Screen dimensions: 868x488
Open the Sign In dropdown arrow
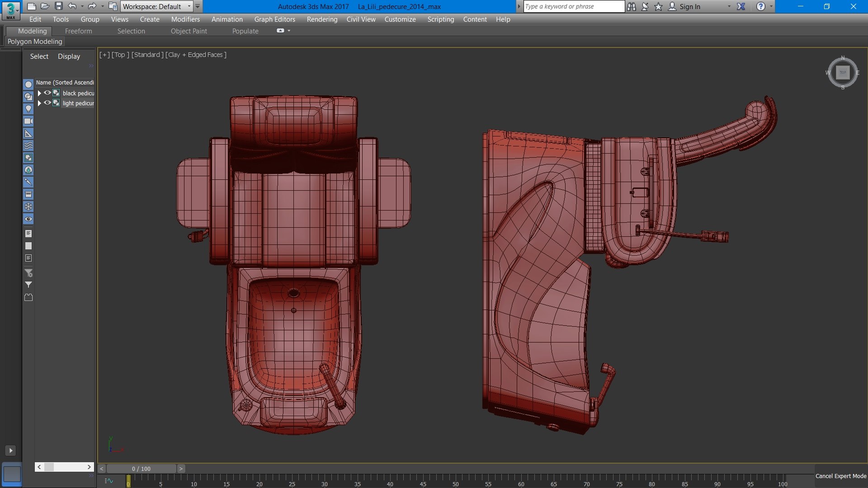(729, 6)
